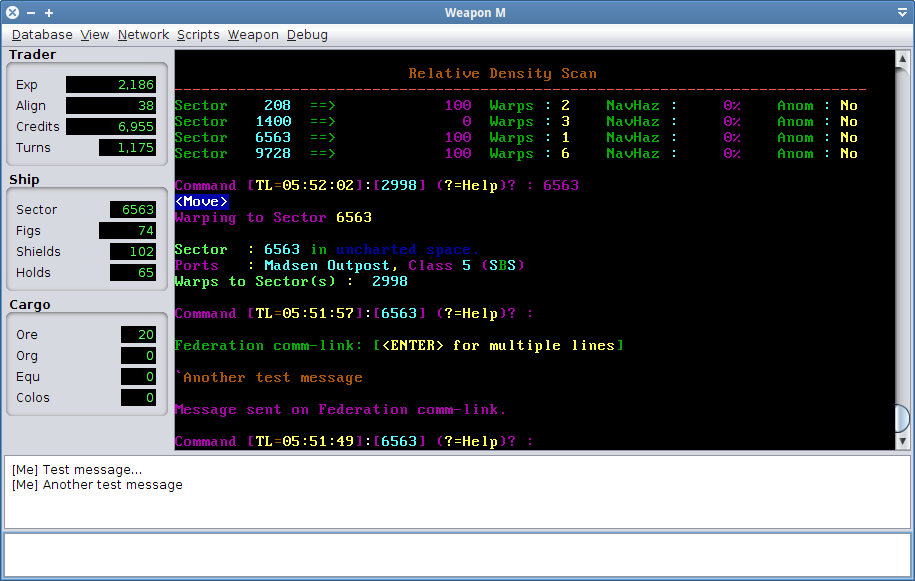The image size is (915, 581).
Task: Click the terminal scrollbar down arrow
Action: pyautogui.click(x=901, y=441)
